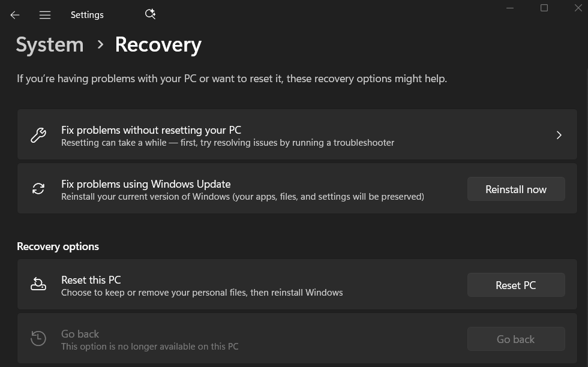Click the Reset this PC icon
This screenshot has width=588, height=367.
tap(38, 285)
